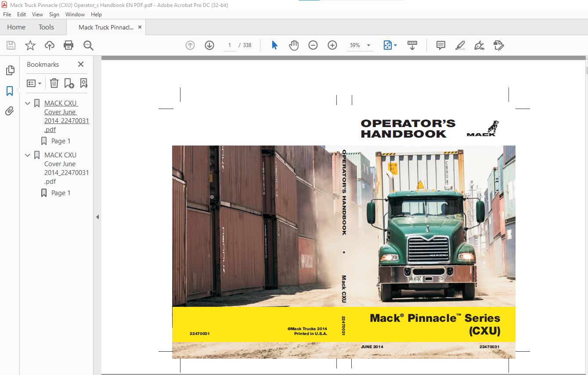Click the Save file icon
Viewport: 588px width, 375px height.
coord(11,45)
